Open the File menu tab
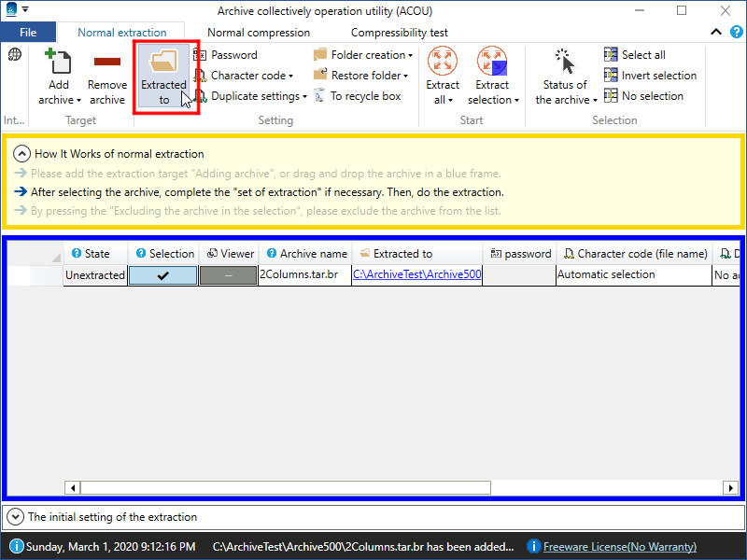The image size is (747, 560). click(28, 33)
